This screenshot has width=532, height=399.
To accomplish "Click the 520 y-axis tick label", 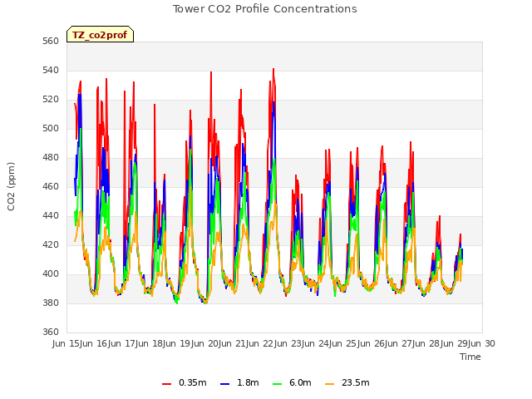I will pyautogui.click(x=51, y=100).
